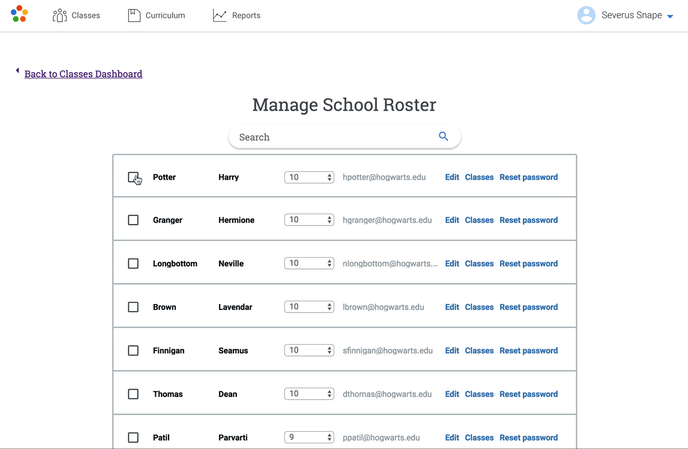Click the colorful dots app logo
The image size is (688, 449).
[19, 14]
